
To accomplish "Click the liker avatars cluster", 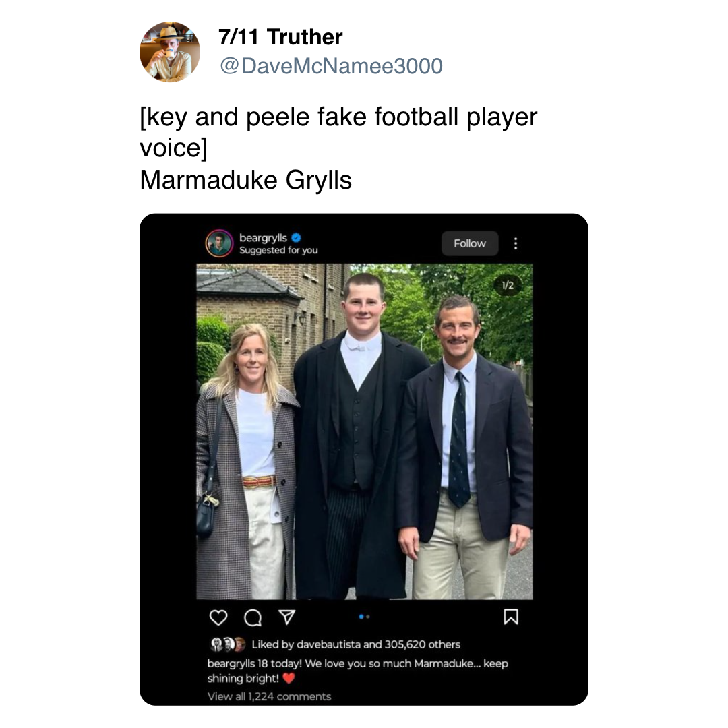I will (228, 644).
